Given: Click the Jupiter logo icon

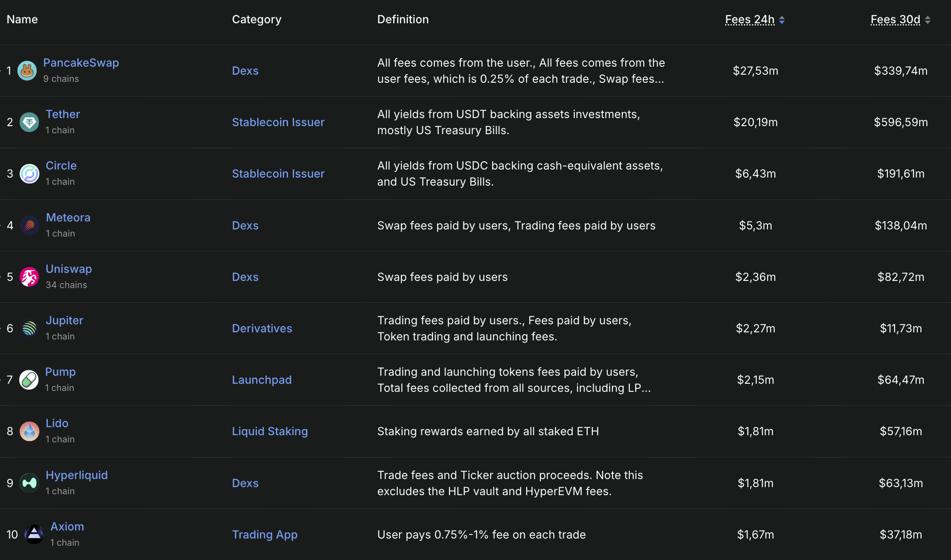Looking at the screenshot, I should click(30, 328).
